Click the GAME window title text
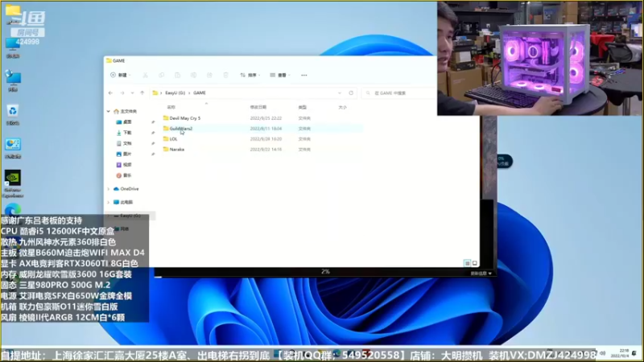This screenshot has height=362, width=644. (118, 61)
